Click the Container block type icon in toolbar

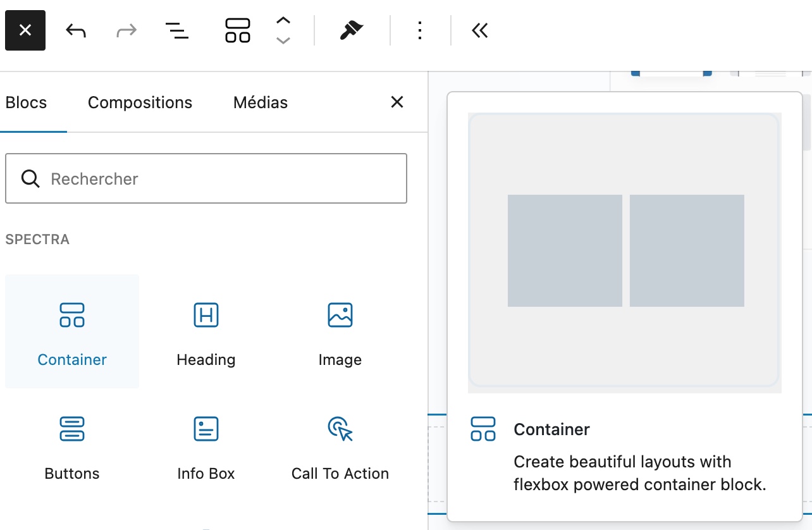coord(238,30)
